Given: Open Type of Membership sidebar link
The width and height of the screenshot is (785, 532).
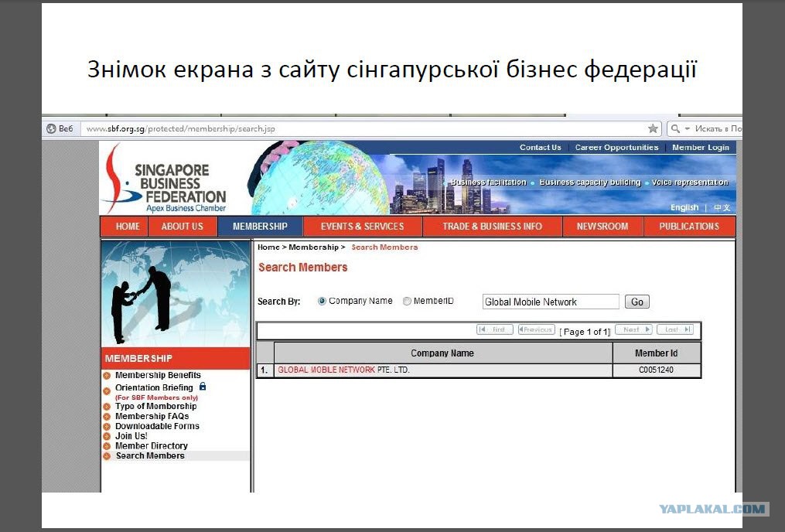Looking at the screenshot, I should pyautogui.click(x=155, y=406).
